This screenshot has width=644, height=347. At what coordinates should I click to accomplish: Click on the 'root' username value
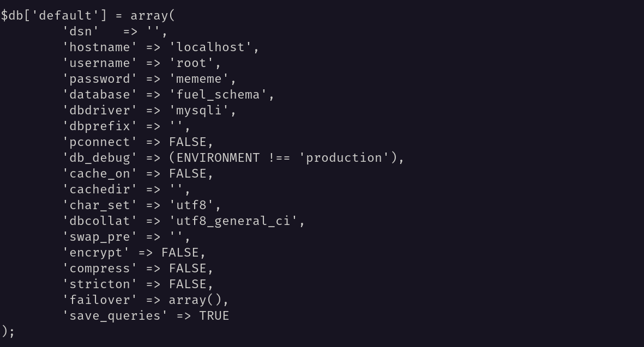click(x=191, y=63)
